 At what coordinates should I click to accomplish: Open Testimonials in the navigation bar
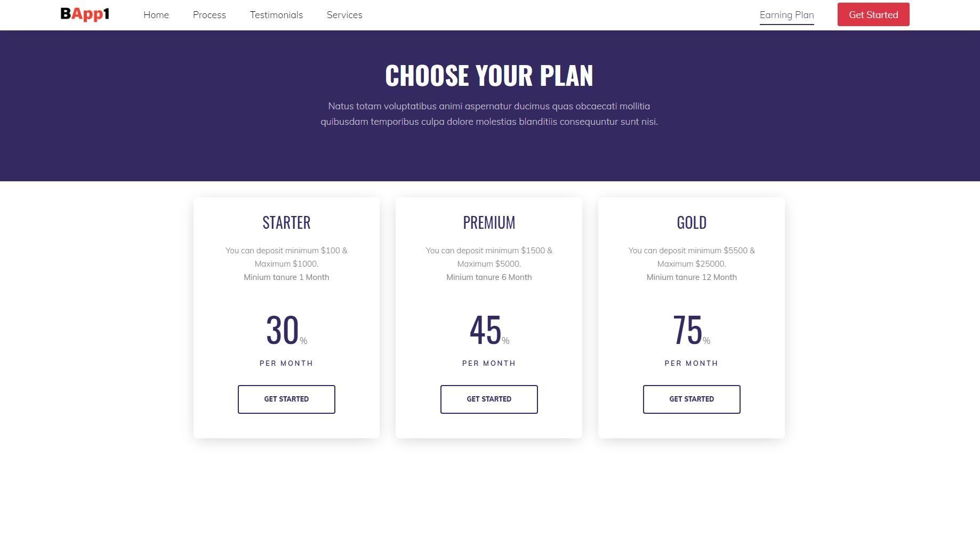(276, 15)
